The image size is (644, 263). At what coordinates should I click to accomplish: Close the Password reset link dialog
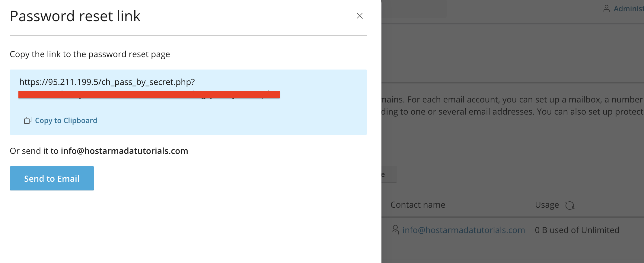pyautogui.click(x=359, y=16)
